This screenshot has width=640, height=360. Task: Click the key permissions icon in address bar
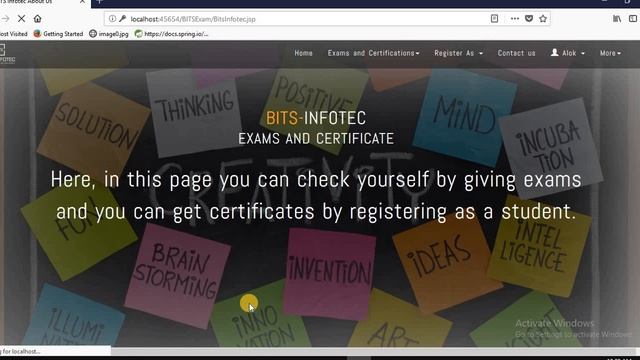tap(122, 19)
